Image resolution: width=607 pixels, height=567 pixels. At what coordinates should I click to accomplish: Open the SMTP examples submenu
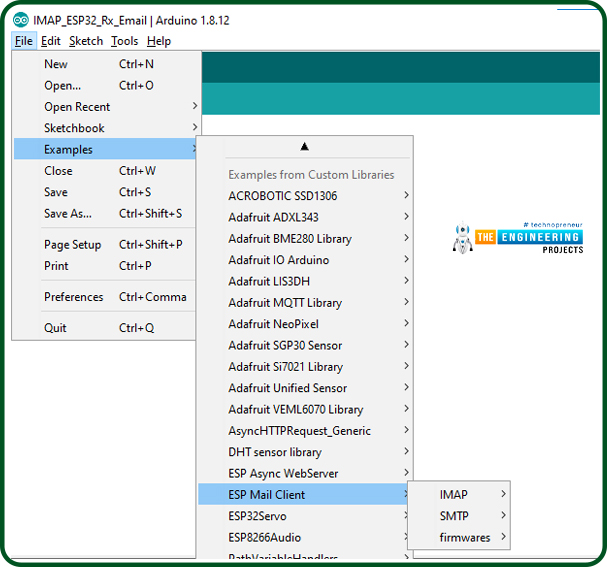459,516
